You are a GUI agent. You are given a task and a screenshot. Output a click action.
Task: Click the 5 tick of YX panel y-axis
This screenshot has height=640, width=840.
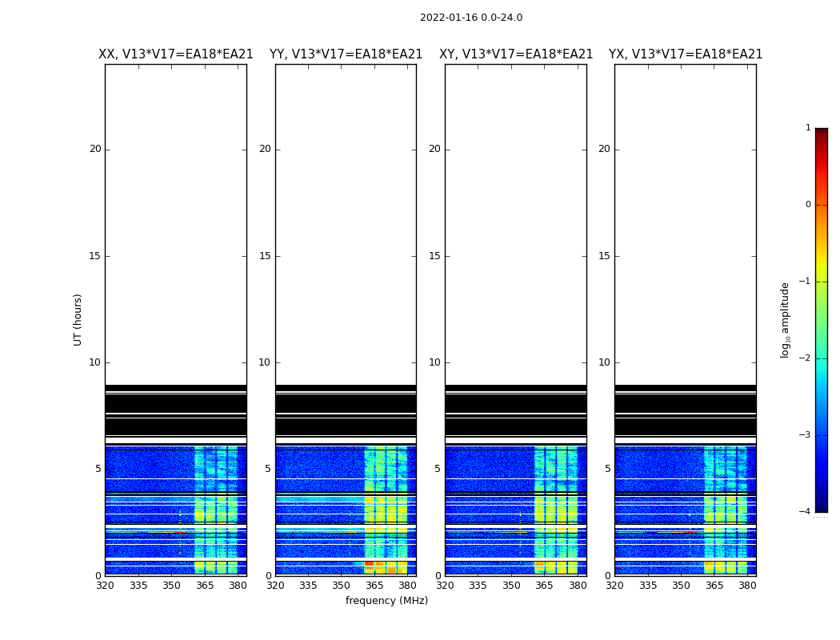click(607, 469)
